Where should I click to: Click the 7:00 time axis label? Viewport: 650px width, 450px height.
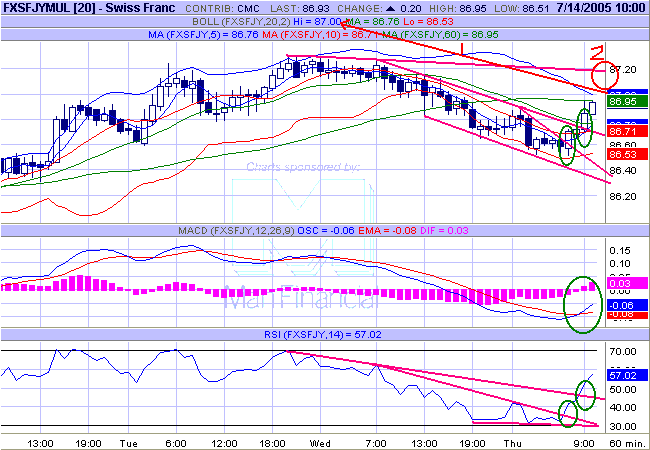click(376, 444)
